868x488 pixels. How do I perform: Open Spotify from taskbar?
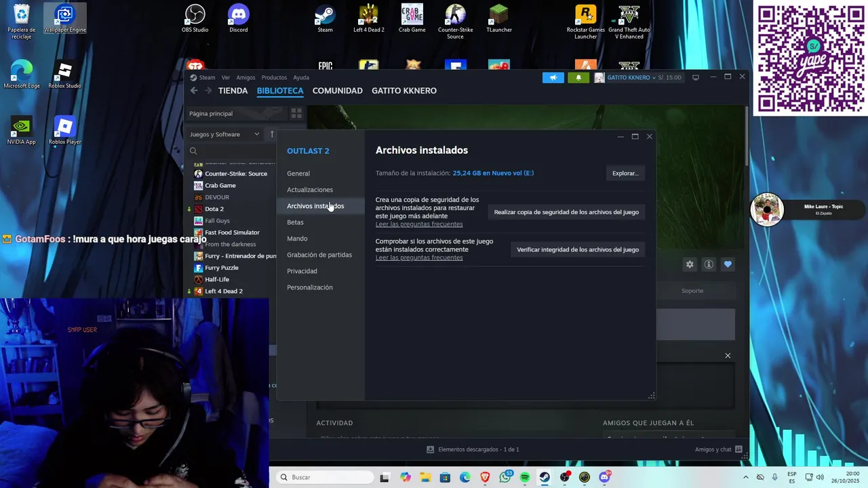(525, 477)
